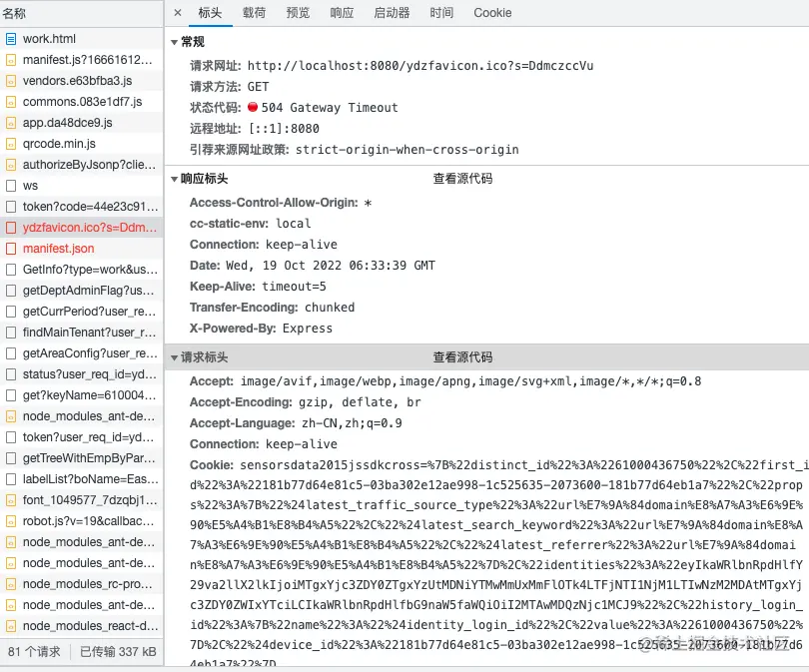
Task: Select the authorizeByJsonp?clie request
Action: (x=82, y=165)
